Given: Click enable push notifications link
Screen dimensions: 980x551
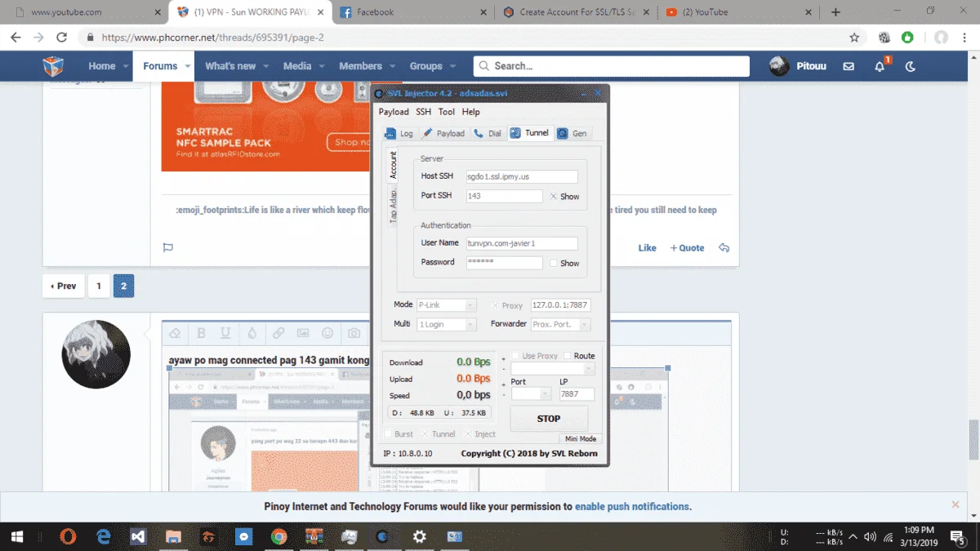Looking at the screenshot, I should tap(632, 506).
